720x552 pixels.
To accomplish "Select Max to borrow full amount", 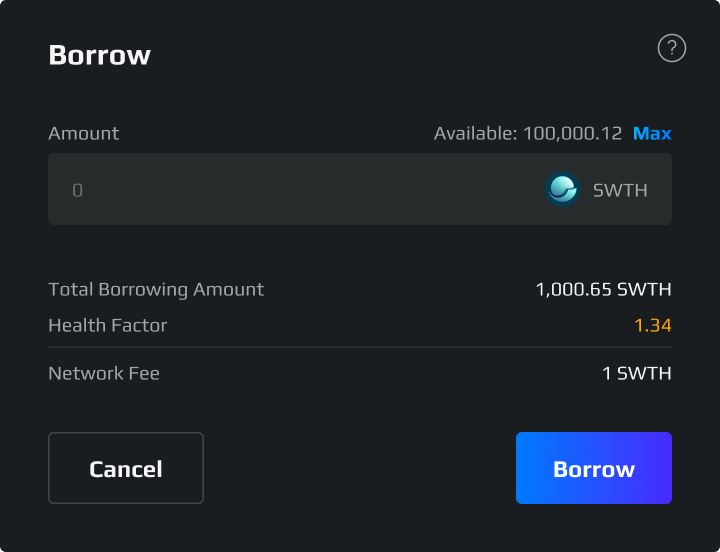I will click(x=652, y=133).
